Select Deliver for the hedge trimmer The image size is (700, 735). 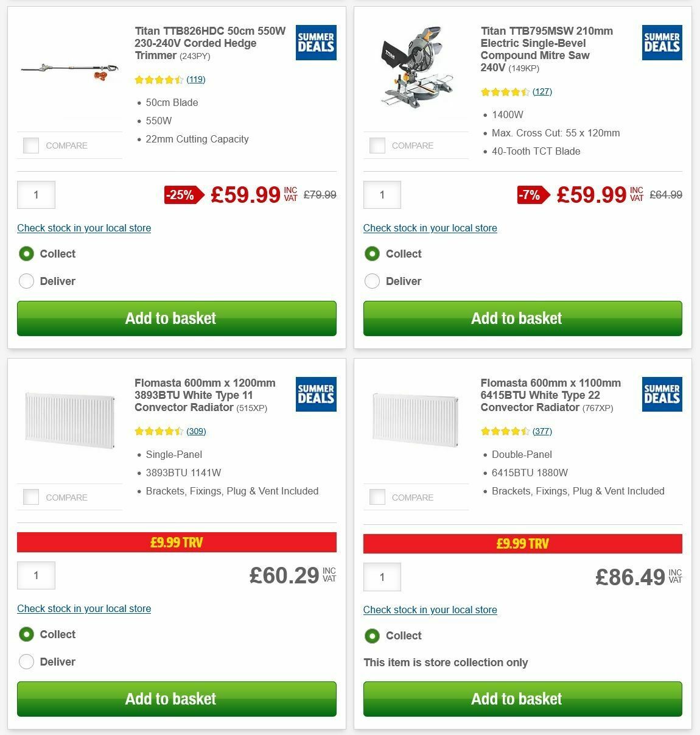coord(26,281)
